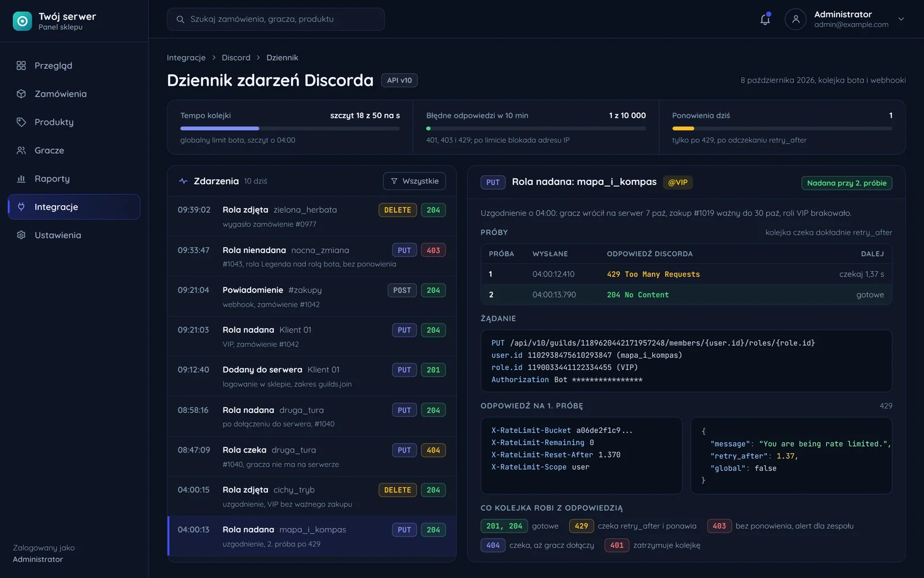Click the PUT method badge in detail header
The width and height of the screenshot is (924, 578).
click(493, 182)
